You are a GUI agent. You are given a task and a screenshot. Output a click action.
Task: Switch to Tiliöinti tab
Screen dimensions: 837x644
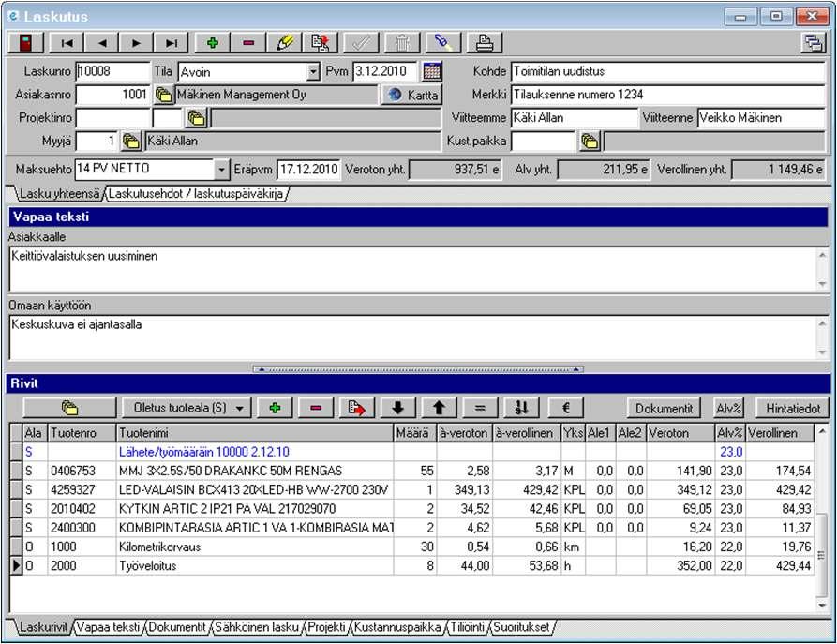point(467,627)
